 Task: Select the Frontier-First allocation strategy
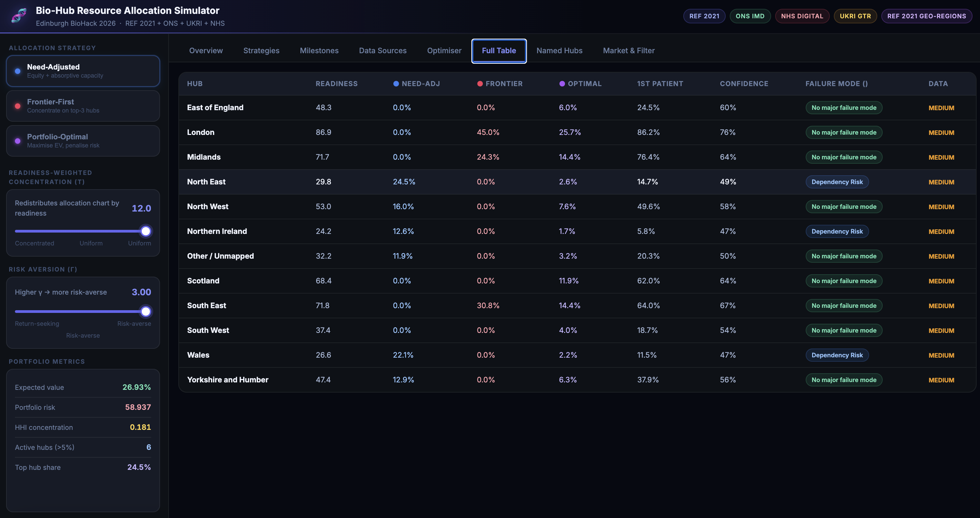pyautogui.click(x=83, y=106)
